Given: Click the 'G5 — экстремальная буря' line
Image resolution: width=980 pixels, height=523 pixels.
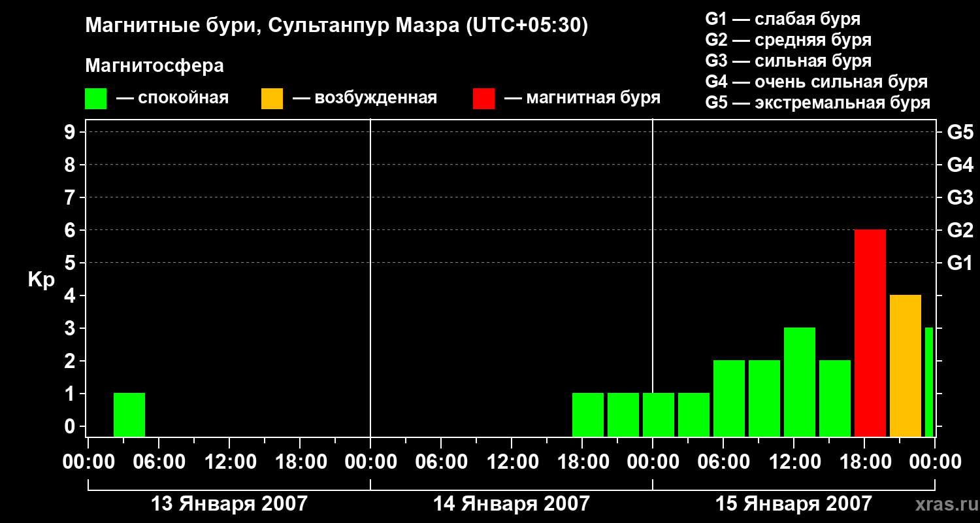Looking at the screenshot, I should pos(818,103).
